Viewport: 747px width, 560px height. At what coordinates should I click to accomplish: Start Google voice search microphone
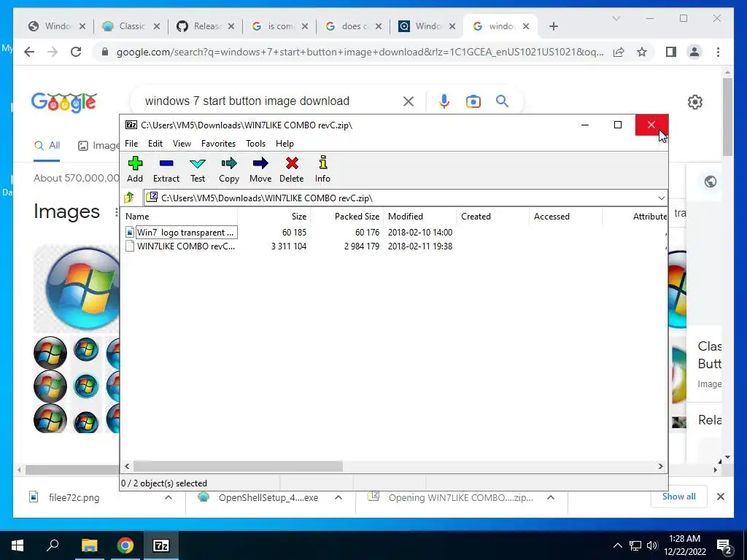coord(444,101)
